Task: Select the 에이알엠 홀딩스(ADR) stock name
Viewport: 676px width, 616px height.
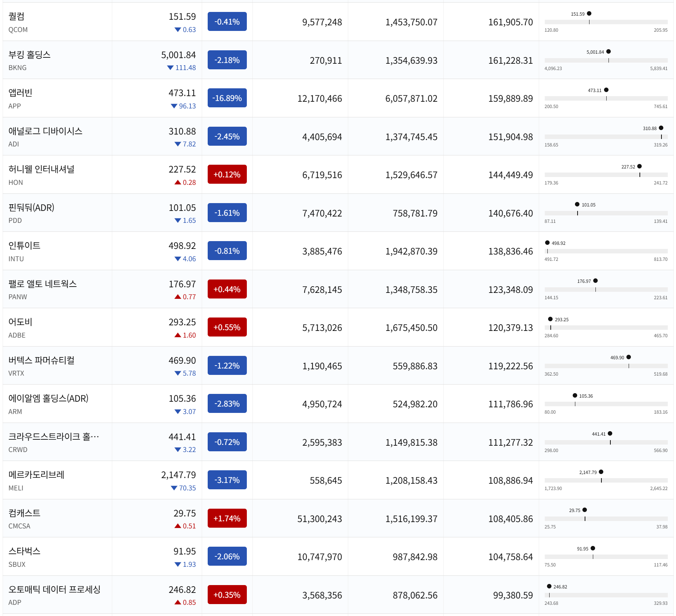Action: point(48,398)
